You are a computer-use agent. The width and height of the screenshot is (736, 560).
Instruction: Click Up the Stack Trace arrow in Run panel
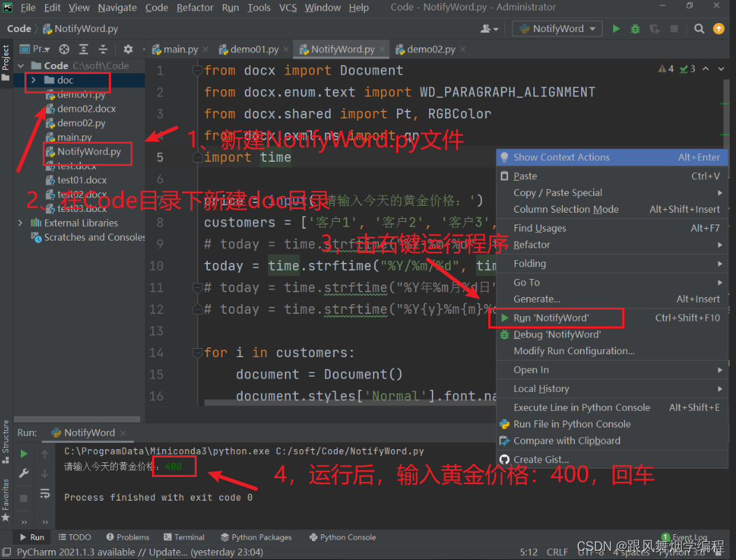coord(45,454)
